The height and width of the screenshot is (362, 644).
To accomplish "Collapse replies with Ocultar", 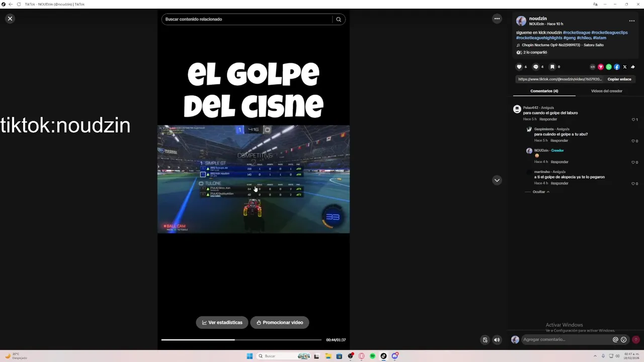I will [541, 192].
